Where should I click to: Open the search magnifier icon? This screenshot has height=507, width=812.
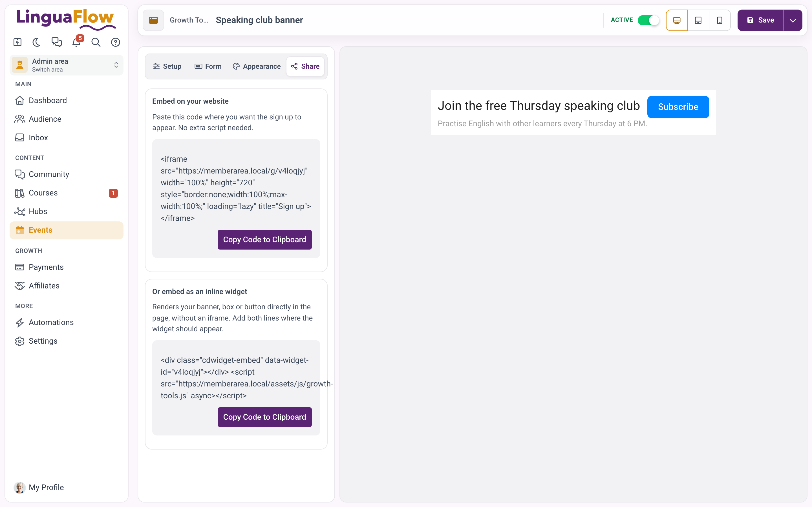click(x=96, y=42)
